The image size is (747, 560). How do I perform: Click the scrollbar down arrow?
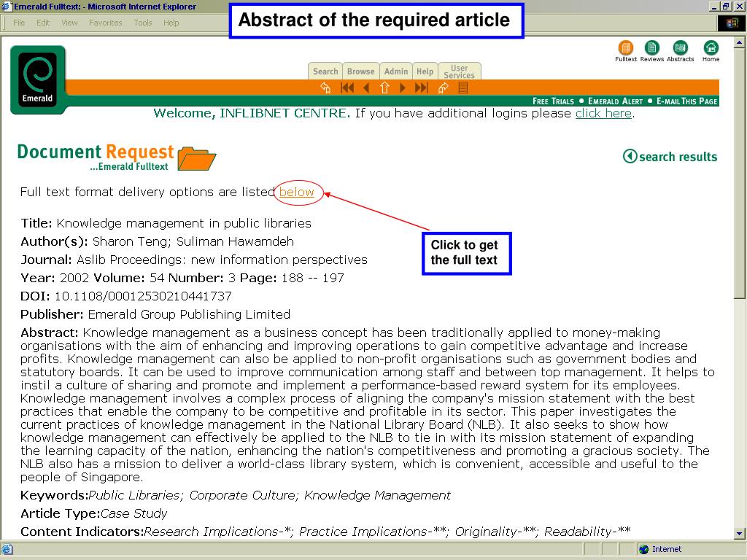[740, 533]
